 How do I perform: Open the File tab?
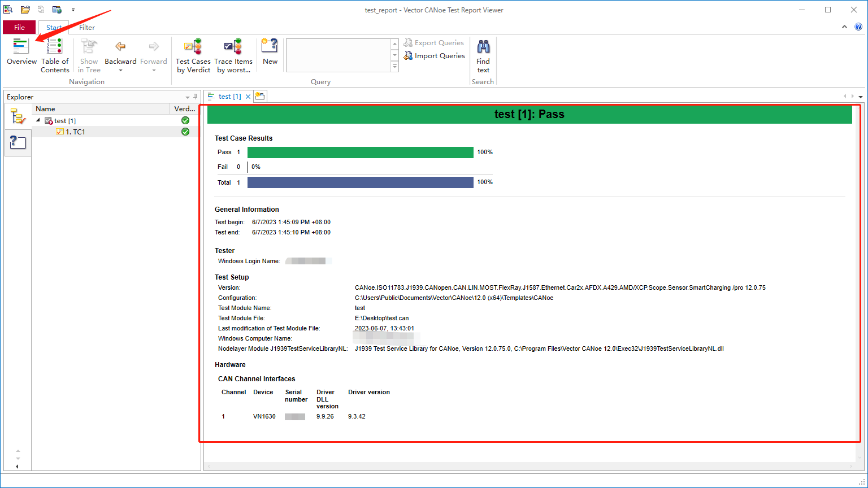click(x=19, y=27)
